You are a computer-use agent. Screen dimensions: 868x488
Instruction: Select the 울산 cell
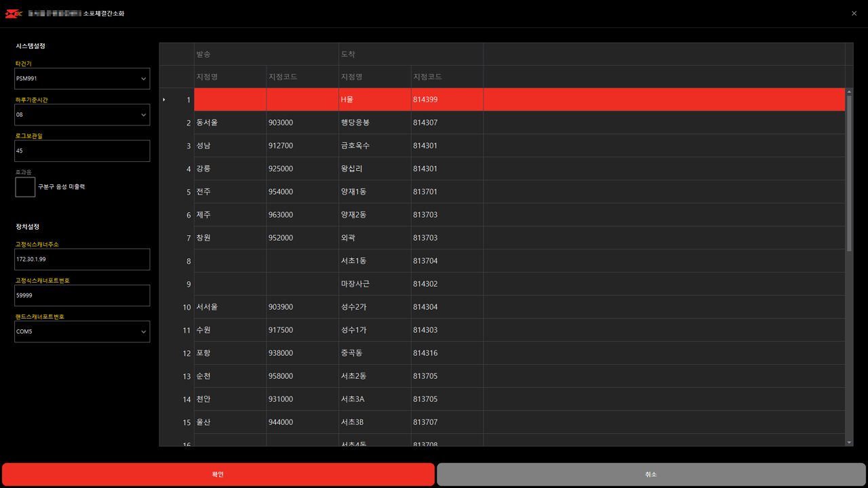pos(230,422)
